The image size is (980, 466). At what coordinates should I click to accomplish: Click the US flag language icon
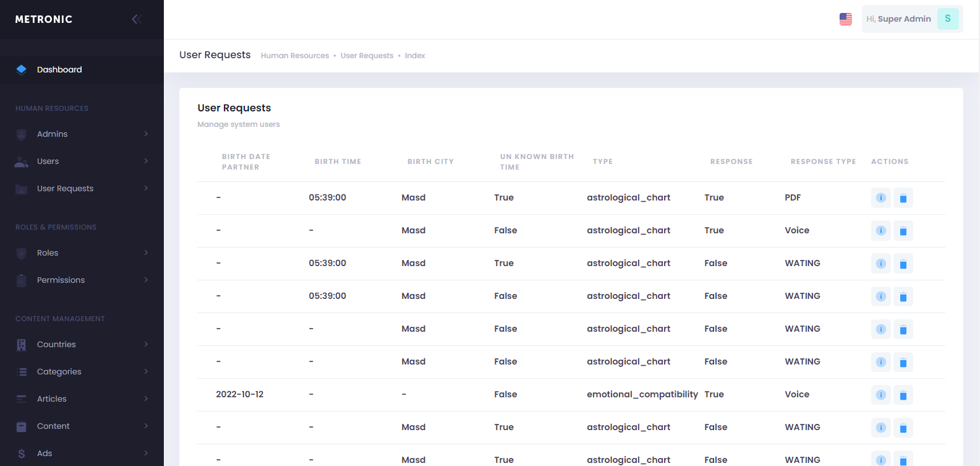point(845,19)
